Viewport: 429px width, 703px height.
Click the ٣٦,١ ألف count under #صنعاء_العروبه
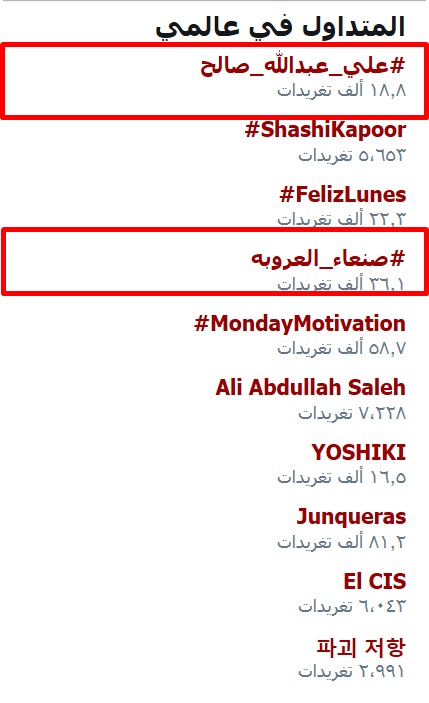(x=341, y=283)
